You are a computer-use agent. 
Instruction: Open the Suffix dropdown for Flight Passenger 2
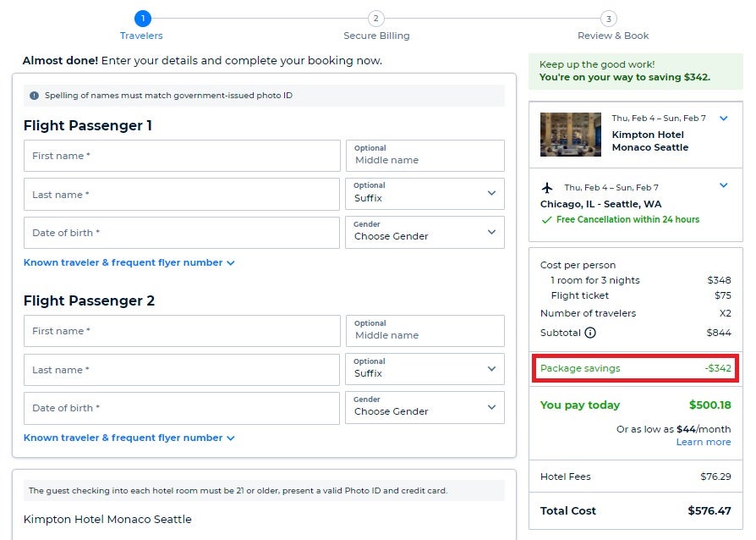[425, 369]
